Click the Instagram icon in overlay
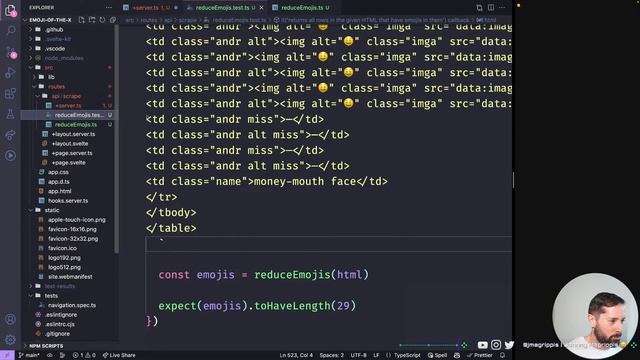The height and width of the screenshot is (360, 640). click(496, 345)
